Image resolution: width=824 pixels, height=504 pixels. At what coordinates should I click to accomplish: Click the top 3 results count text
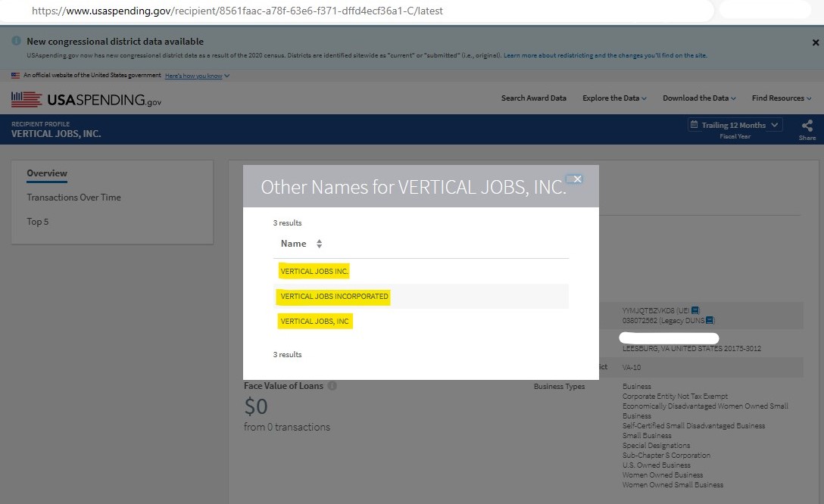point(287,223)
